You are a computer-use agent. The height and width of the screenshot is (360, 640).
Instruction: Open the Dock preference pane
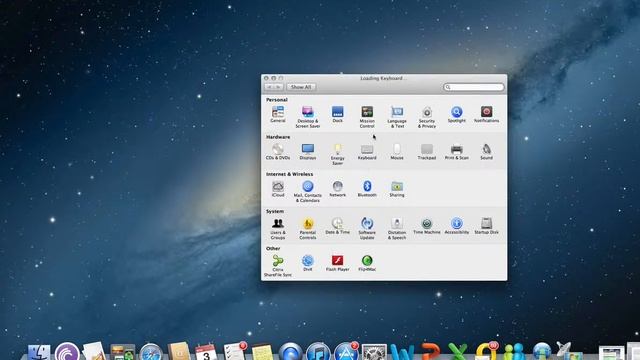[337, 114]
